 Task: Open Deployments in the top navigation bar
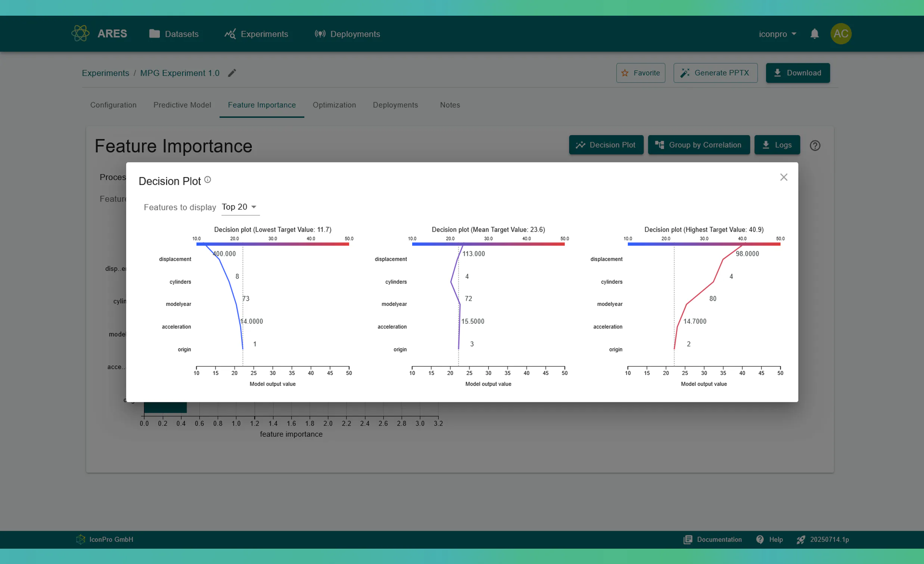point(347,34)
